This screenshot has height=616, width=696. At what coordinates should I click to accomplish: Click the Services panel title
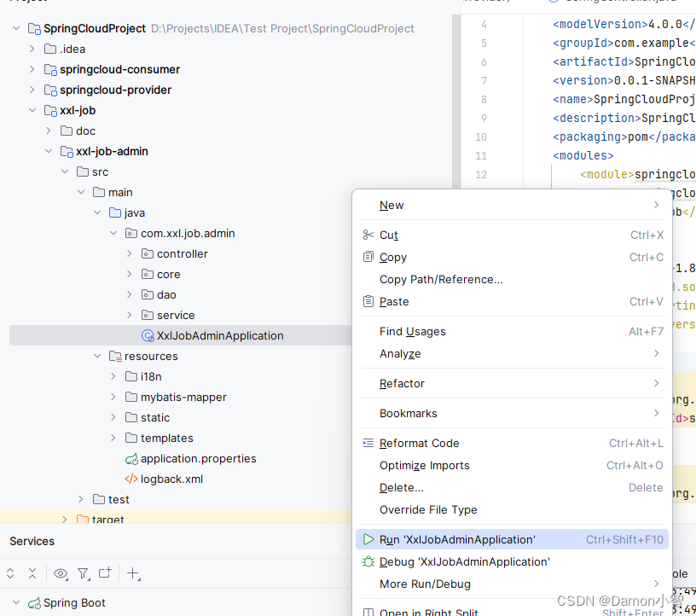[32, 542]
